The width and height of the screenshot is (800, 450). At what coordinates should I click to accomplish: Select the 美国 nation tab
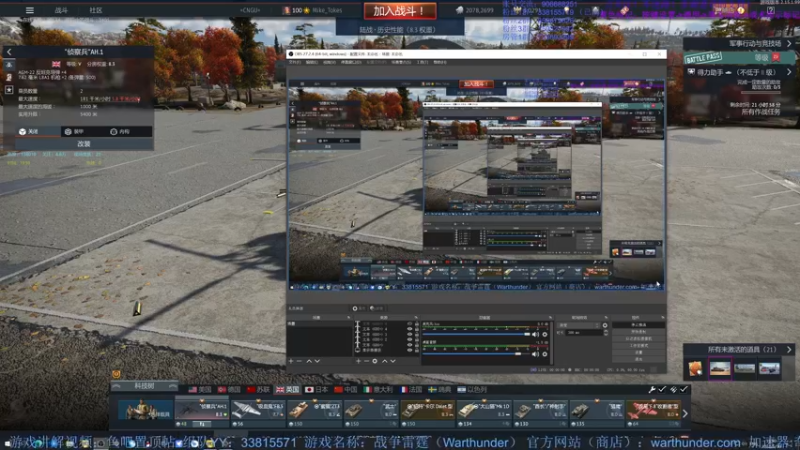click(x=199, y=389)
